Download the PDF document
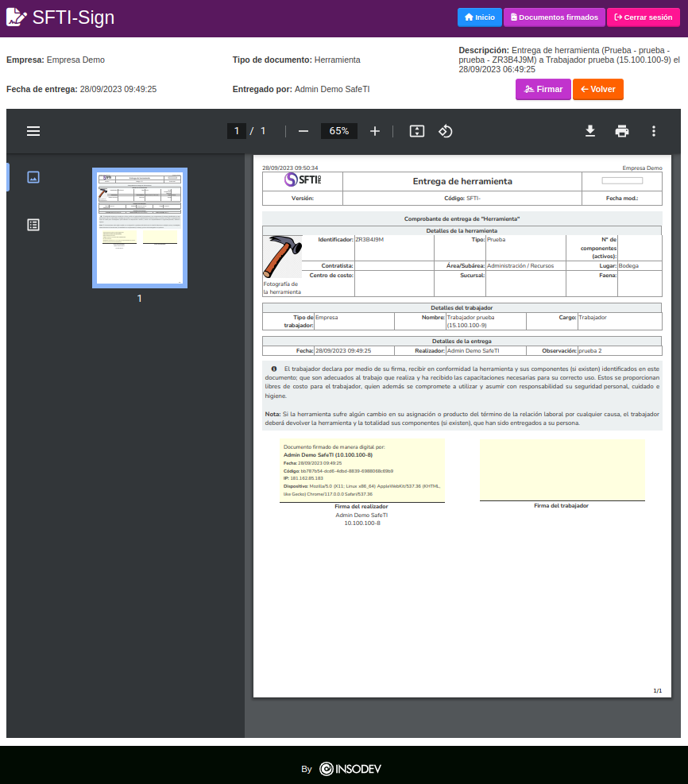The width and height of the screenshot is (688, 784). pos(590,131)
